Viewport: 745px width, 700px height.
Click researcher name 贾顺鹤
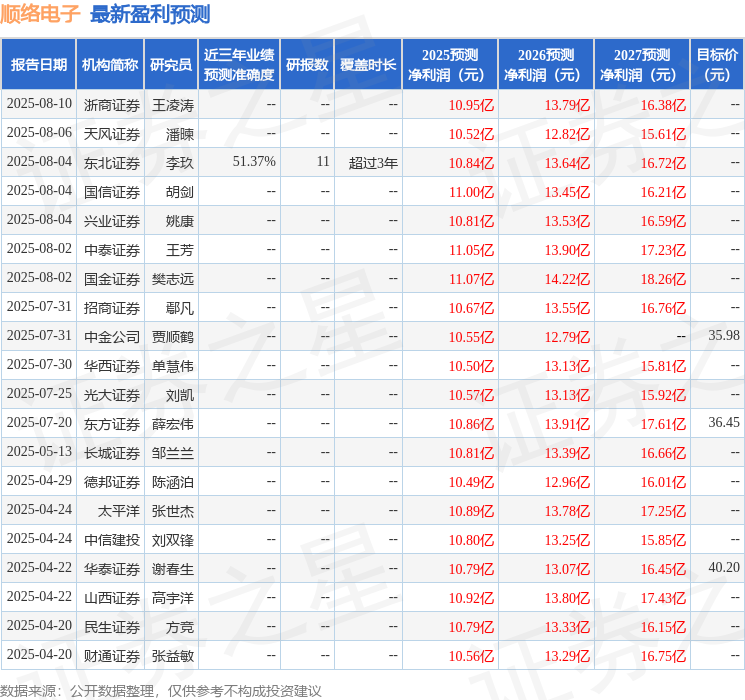(x=172, y=337)
